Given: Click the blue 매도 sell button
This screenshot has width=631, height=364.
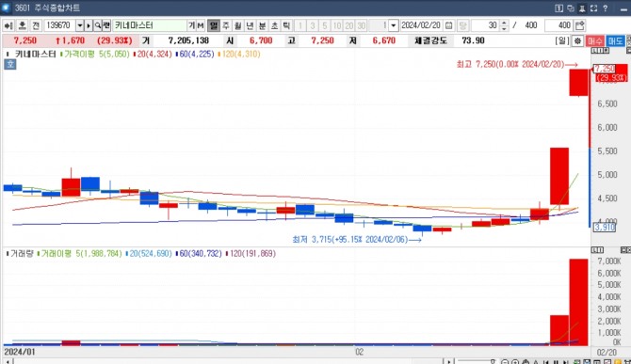Looking at the screenshot, I should [614, 40].
